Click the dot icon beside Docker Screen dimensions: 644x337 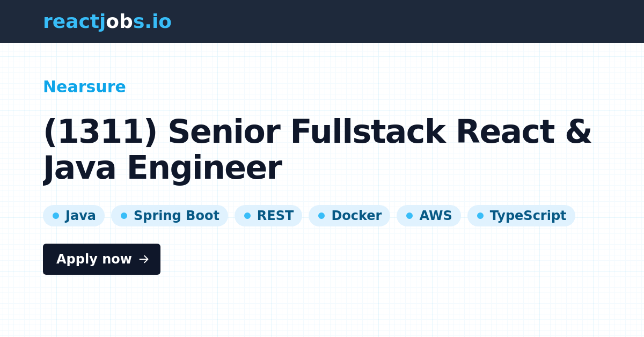coord(321,216)
